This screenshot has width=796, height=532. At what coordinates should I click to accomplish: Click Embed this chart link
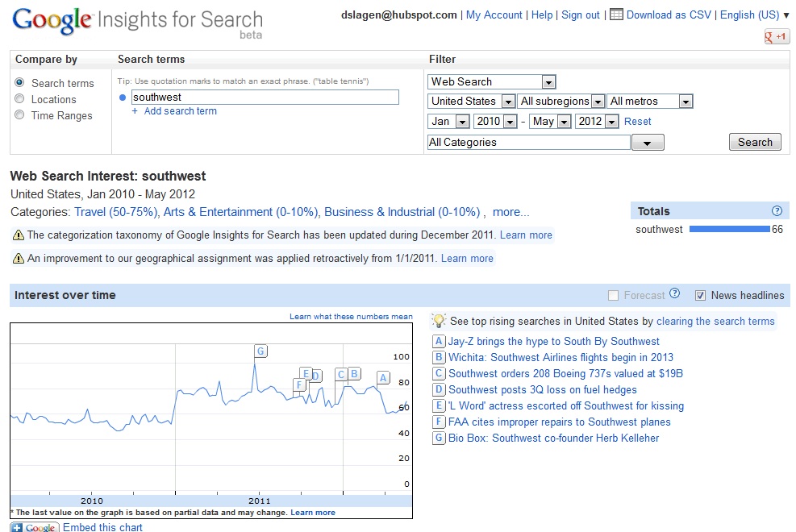(x=102, y=527)
